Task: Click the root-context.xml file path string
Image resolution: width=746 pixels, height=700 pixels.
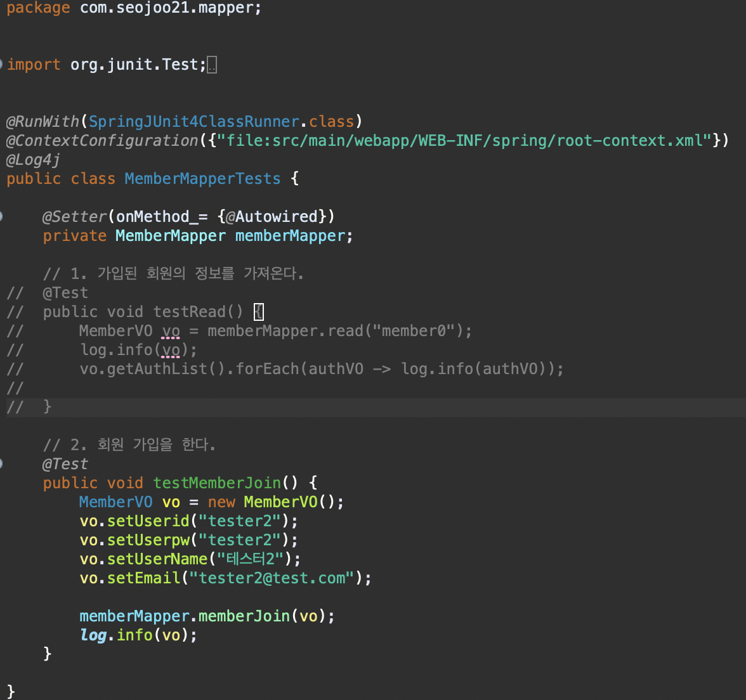Action: [464, 141]
